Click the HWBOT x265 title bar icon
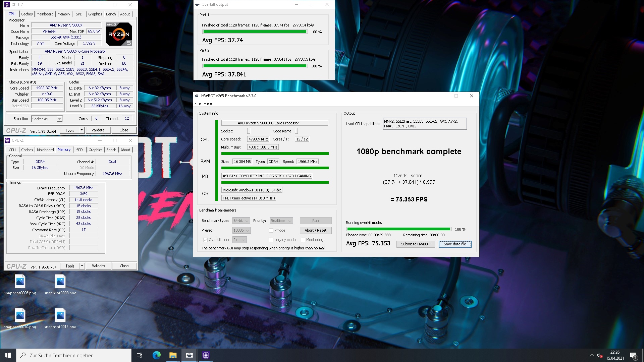Image resolution: width=644 pixels, height=362 pixels. pyautogui.click(x=197, y=96)
